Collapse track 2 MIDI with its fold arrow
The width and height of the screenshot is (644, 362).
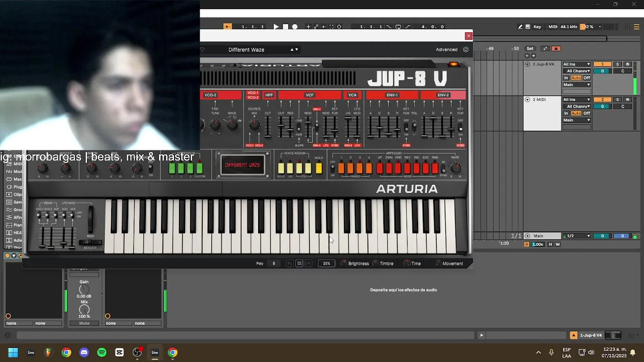tap(527, 100)
